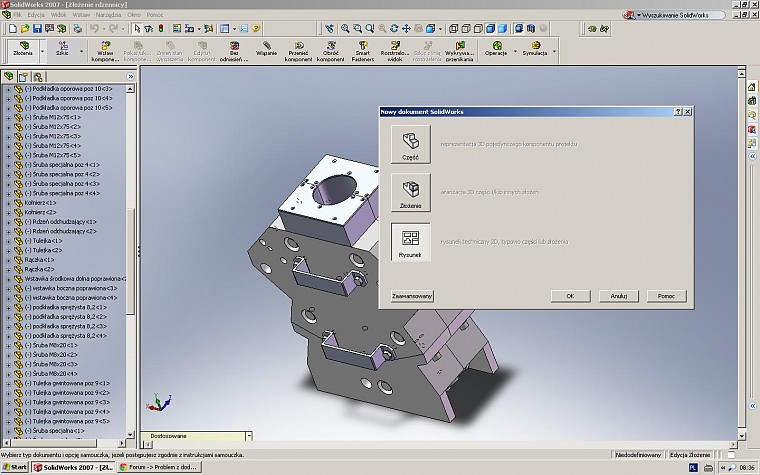Click Wstaw komponent toolbar button
This screenshot has height=475, width=760.
click(x=105, y=51)
